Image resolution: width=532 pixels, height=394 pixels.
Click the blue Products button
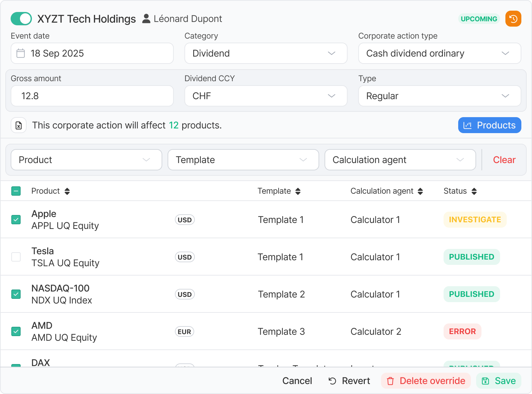tap(489, 125)
